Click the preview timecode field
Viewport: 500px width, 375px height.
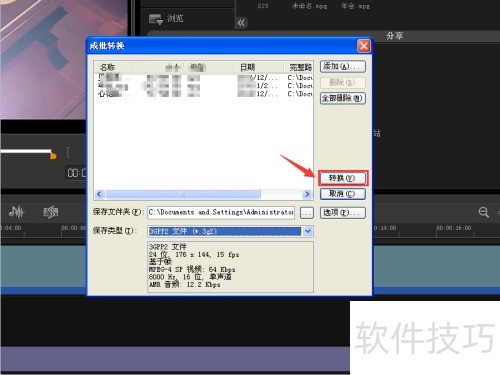[x=76, y=173]
